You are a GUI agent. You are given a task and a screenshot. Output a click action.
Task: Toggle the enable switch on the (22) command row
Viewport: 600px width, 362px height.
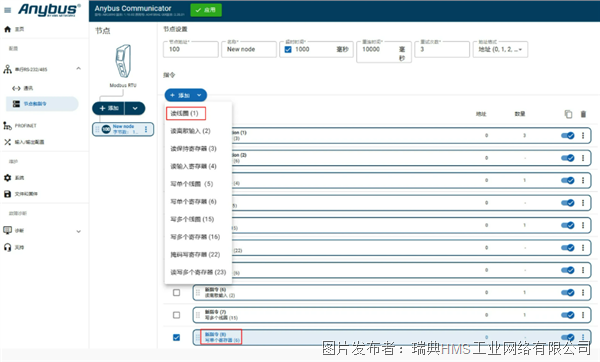pos(567,248)
